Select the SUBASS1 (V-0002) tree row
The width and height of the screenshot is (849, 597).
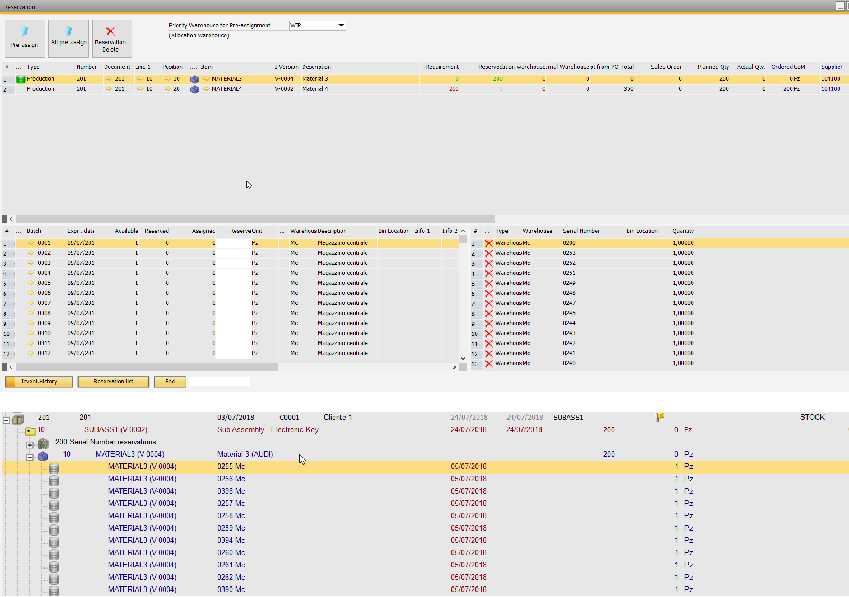click(424, 431)
